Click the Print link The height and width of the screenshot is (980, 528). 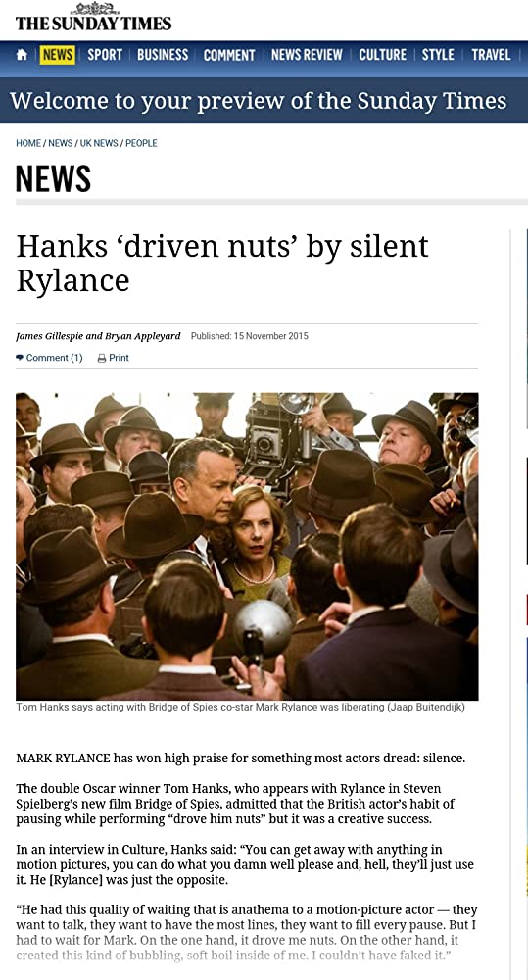pyautogui.click(x=119, y=358)
